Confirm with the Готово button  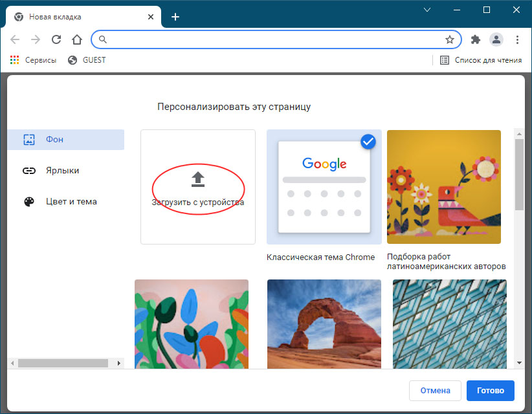coord(491,391)
